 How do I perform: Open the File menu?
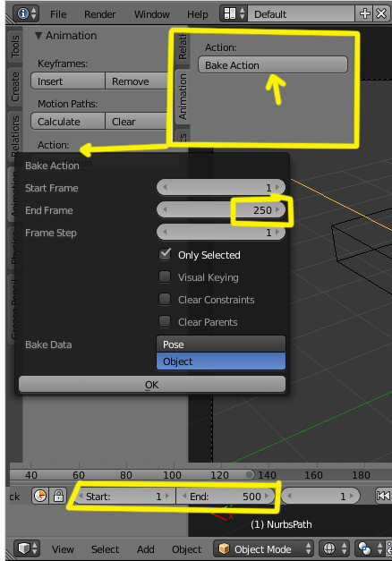click(x=58, y=14)
